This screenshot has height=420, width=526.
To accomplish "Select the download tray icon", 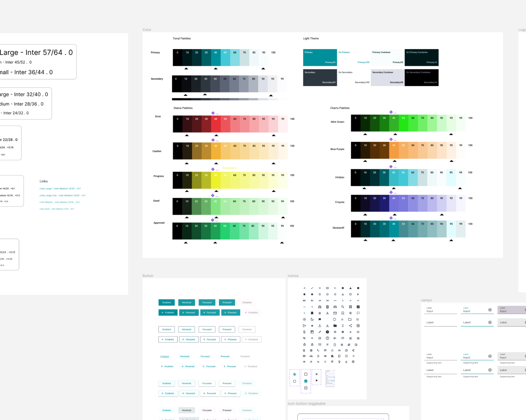I will (327, 326).
